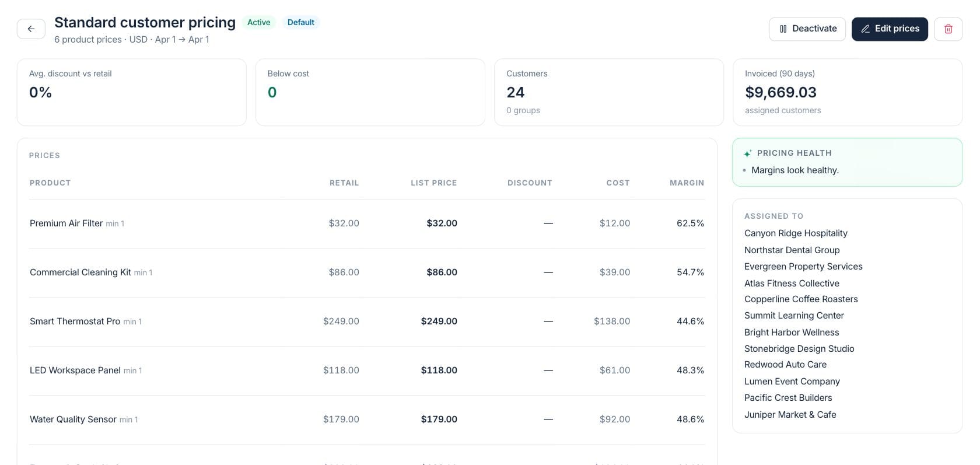Image resolution: width=980 pixels, height=465 pixels.
Task: Click the $32.00 list price in bold
Action: coord(442,223)
